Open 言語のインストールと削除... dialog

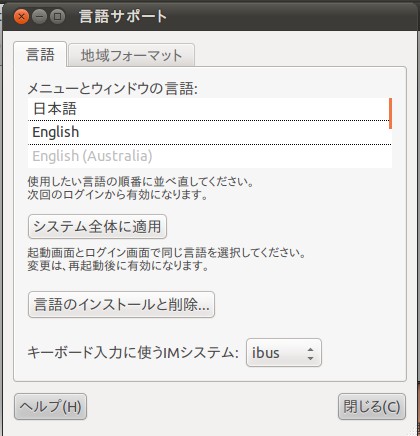(121, 305)
